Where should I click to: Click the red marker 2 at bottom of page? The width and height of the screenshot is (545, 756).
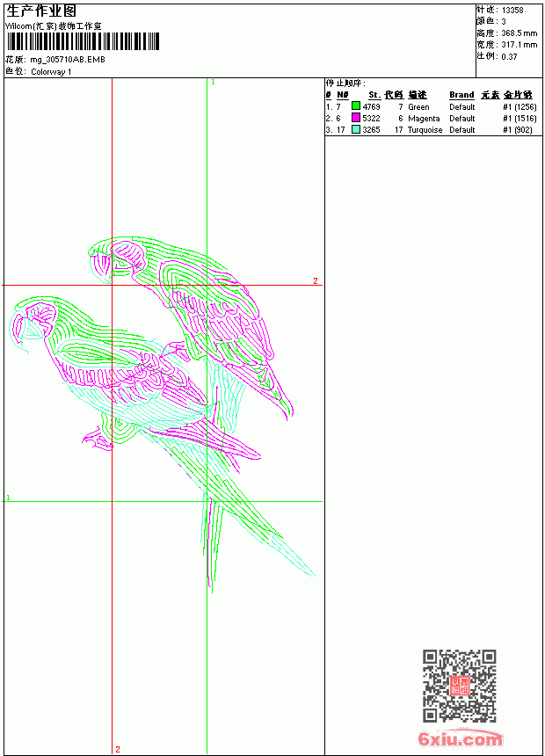click(x=118, y=749)
